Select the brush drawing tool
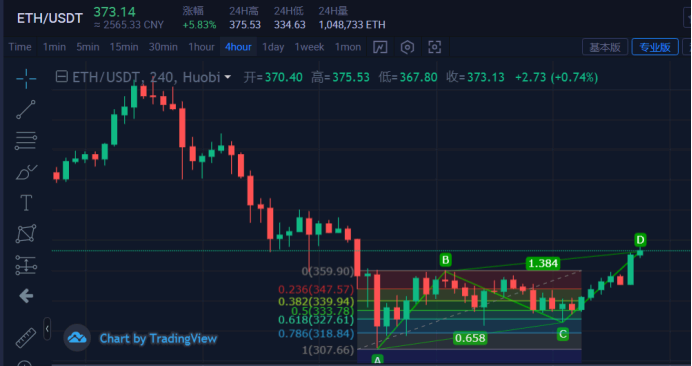The image size is (692, 366). [x=26, y=172]
